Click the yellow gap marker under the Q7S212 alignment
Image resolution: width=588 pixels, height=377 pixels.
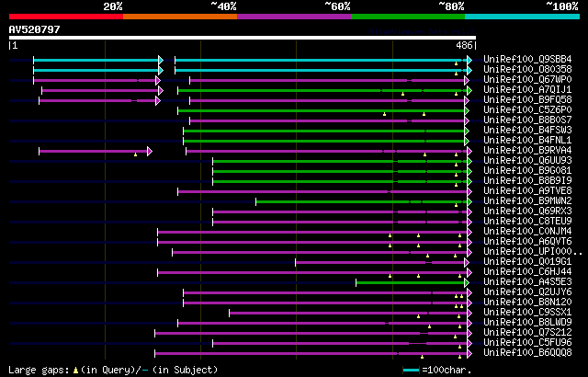pos(456,337)
